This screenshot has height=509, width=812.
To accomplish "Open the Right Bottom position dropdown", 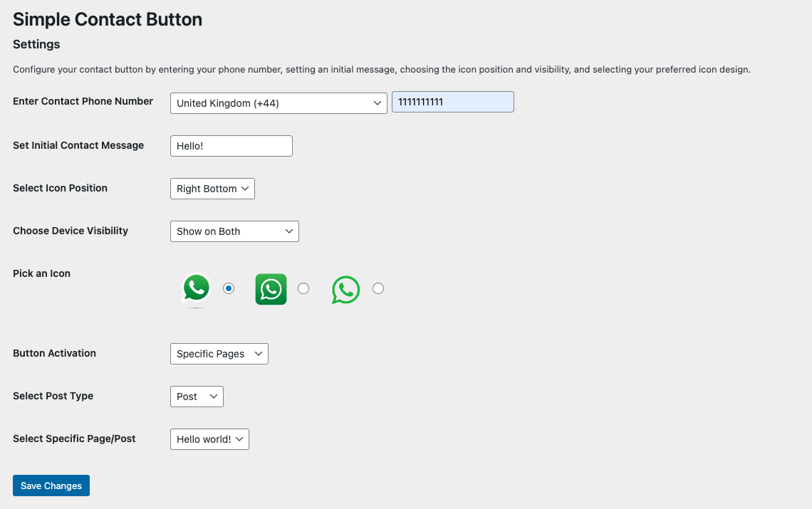I will pyautogui.click(x=212, y=189).
